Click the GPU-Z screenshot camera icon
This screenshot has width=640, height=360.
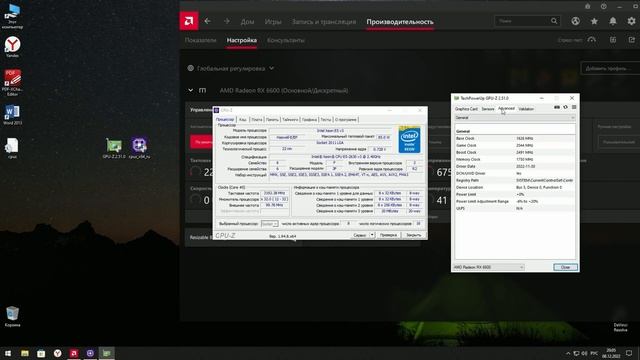tap(557, 107)
